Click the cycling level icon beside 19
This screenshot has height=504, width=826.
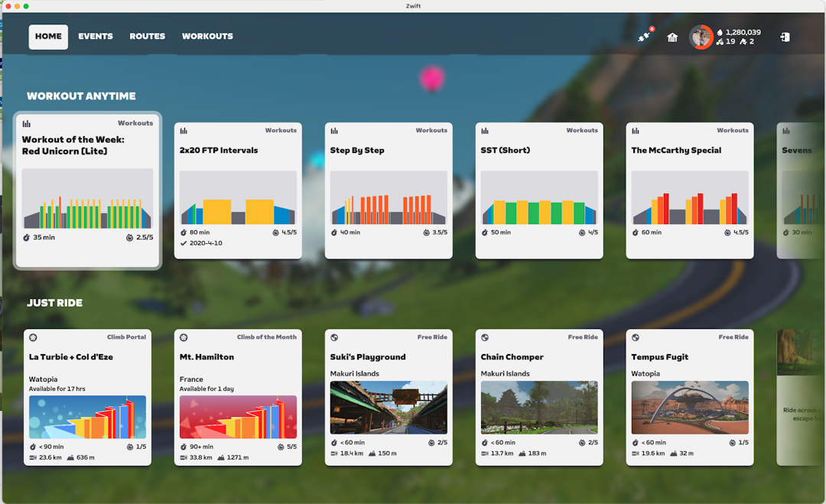[720, 41]
